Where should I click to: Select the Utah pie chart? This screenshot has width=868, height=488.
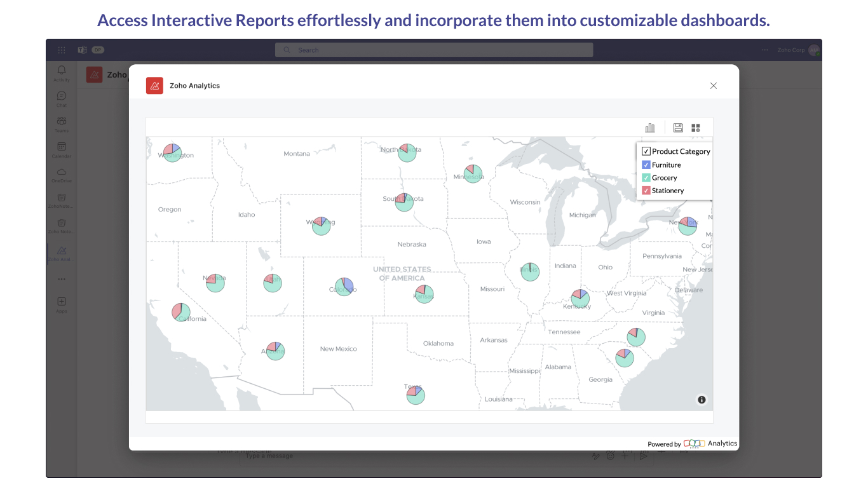pyautogui.click(x=273, y=283)
